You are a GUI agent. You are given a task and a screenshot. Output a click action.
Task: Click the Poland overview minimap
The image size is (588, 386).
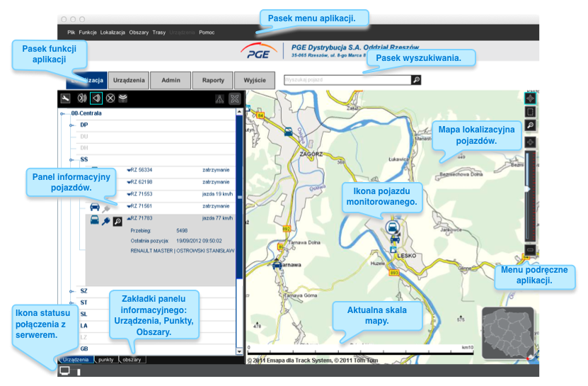point(508,333)
